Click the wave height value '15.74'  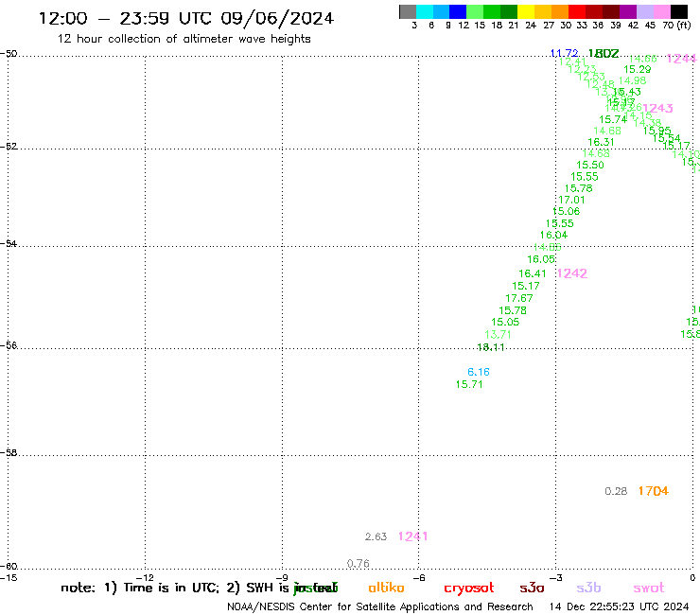pos(613,119)
